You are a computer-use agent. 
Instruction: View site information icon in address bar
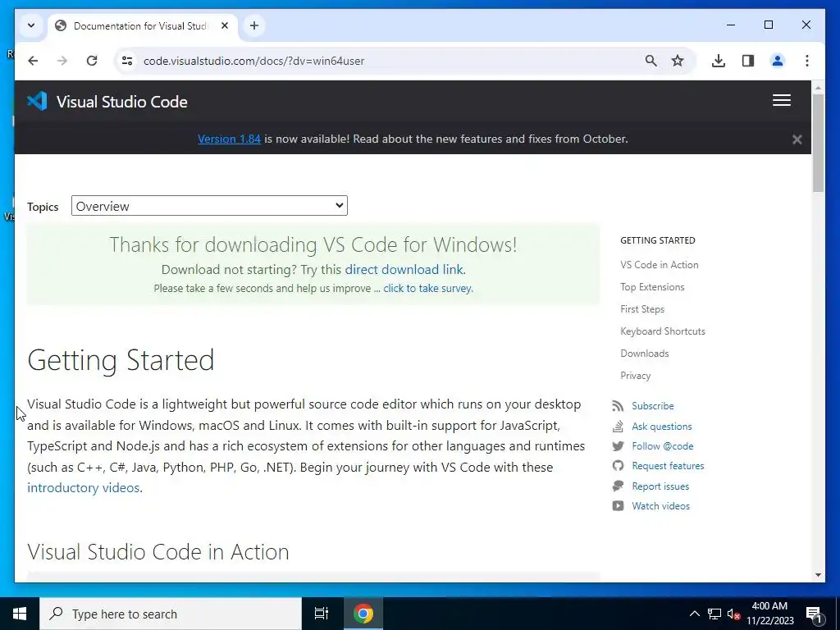[x=127, y=61]
